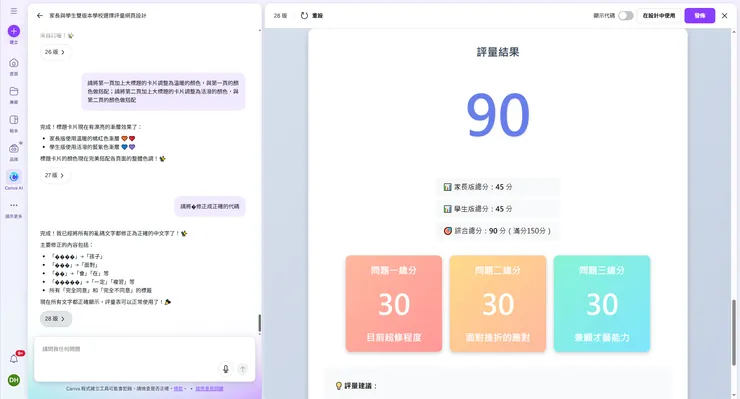This screenshot has width=740, height=399.
Task: Click the 評量結果 heading
Action: pyautogui.click(x=498, y=52)
